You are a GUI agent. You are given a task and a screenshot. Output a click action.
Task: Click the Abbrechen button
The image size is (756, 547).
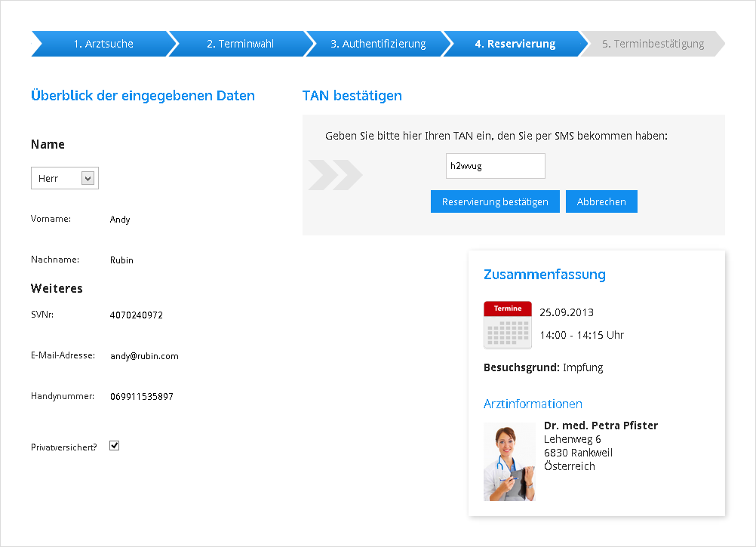(601, 201)
